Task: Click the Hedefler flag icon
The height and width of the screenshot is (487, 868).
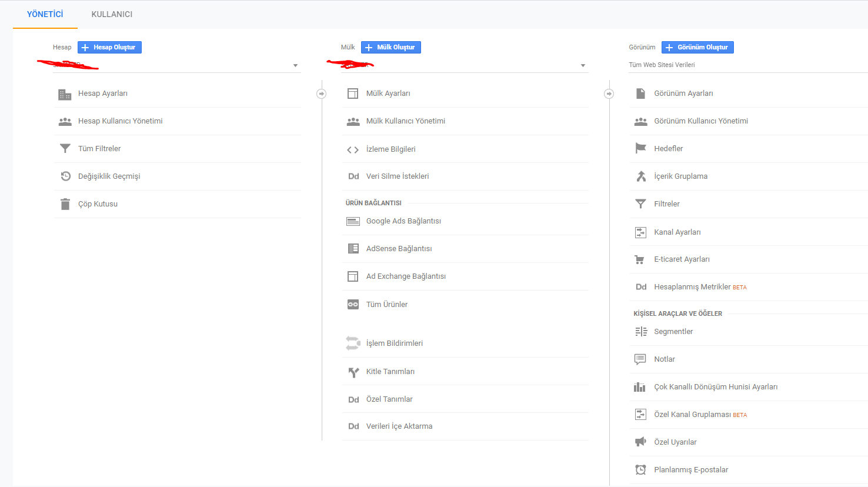Action: 640,148
